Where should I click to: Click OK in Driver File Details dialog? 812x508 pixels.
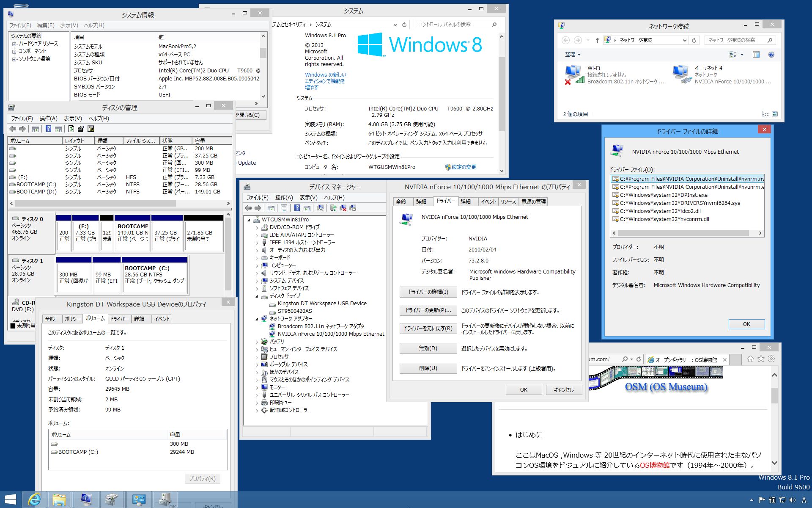click(x=746, y=324)
